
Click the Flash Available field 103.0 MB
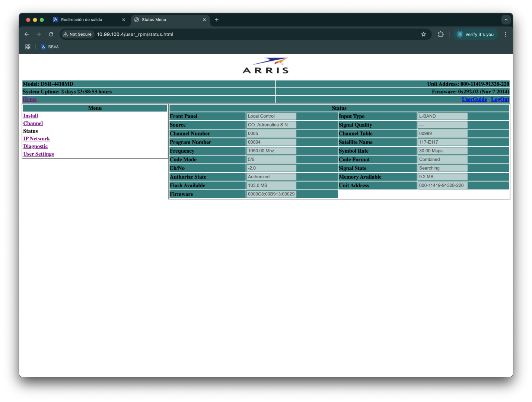point(271,185)
